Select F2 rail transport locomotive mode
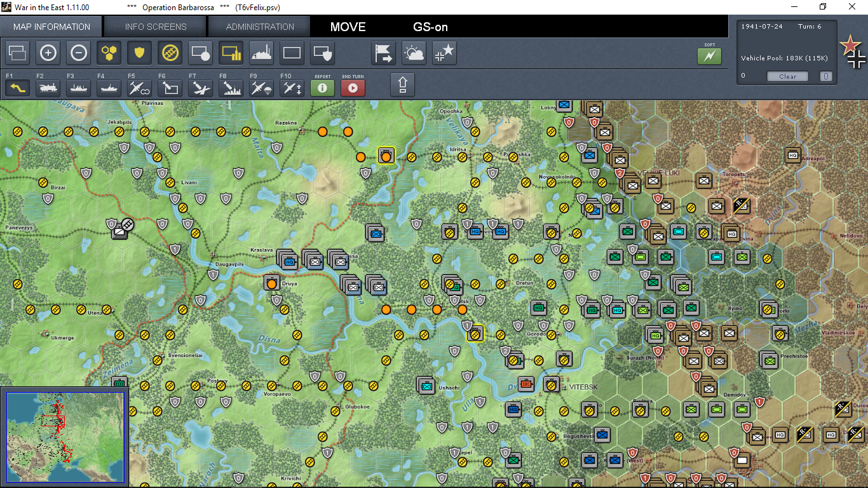 click(48, 88)
